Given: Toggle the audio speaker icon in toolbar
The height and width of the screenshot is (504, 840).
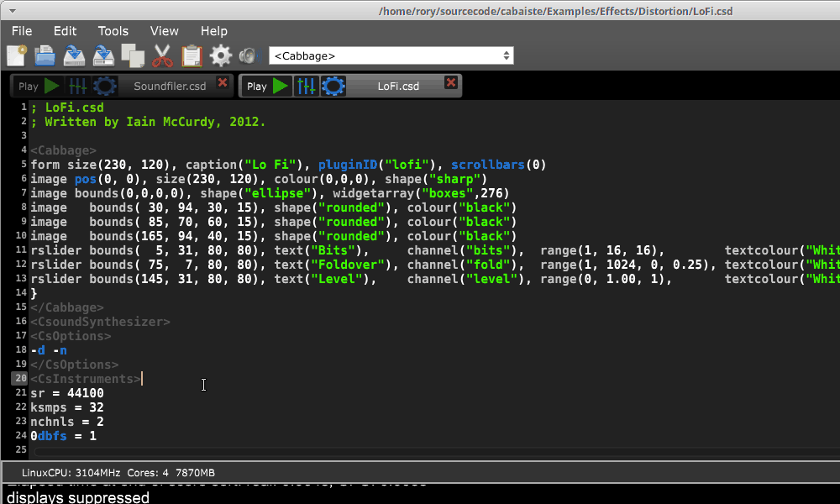Looking at the screenshot, I should coord(248,56).
